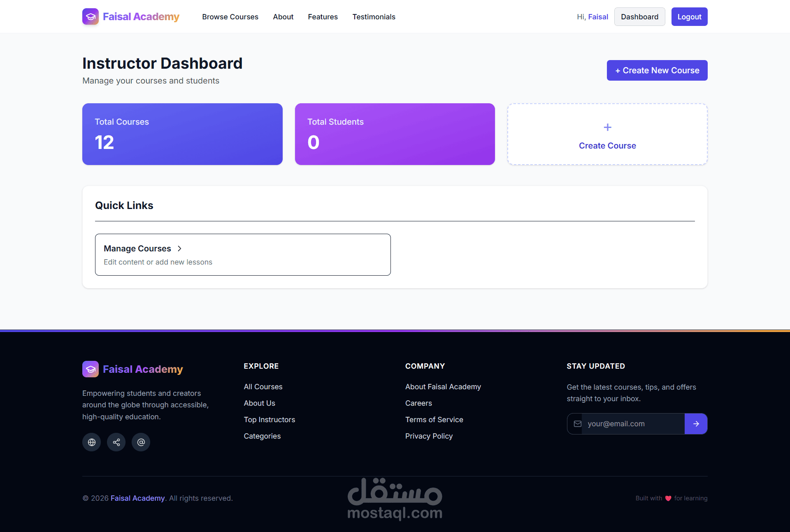The image size is (790, 532).
Task: Click the plus icon in Create Course card
Action: pos(607,128)
